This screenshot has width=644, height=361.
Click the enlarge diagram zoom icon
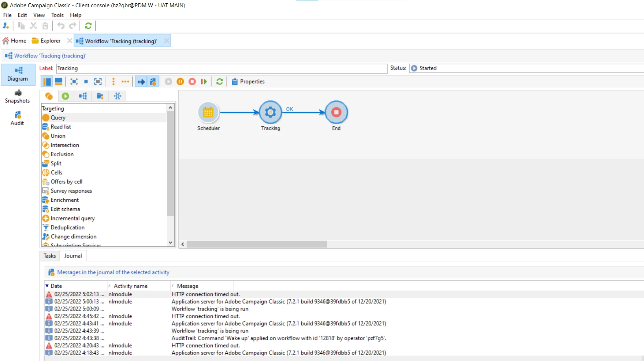coord(98,81)
